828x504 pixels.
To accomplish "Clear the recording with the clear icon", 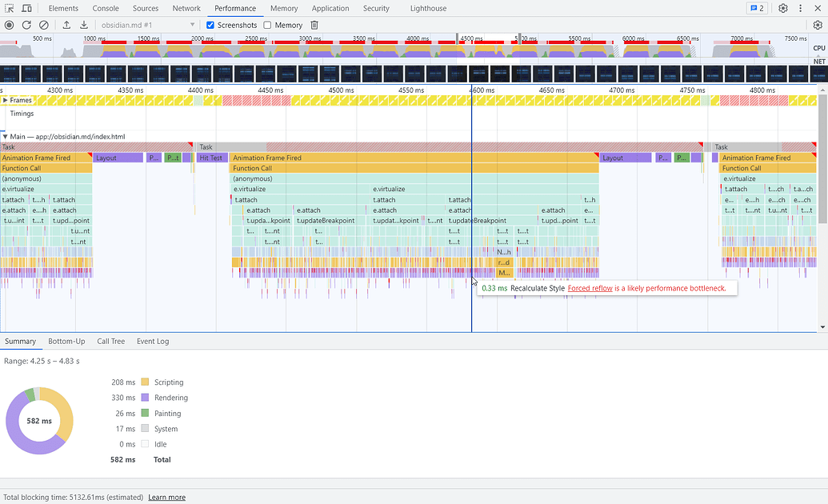I will [44, 25].
